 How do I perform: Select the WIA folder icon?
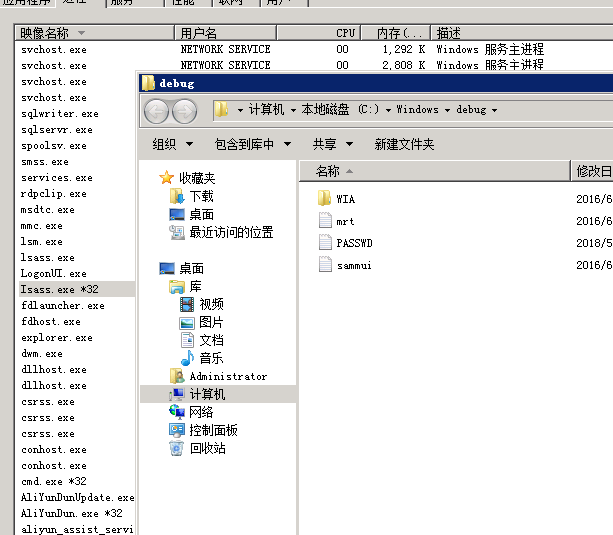[x=324, y=198]
